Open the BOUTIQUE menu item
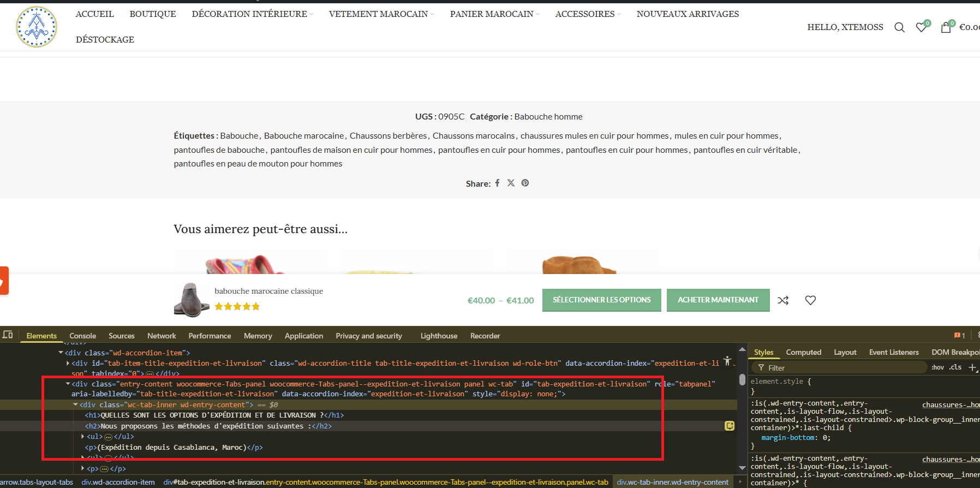Screen dimensions: 980x488 153,14
